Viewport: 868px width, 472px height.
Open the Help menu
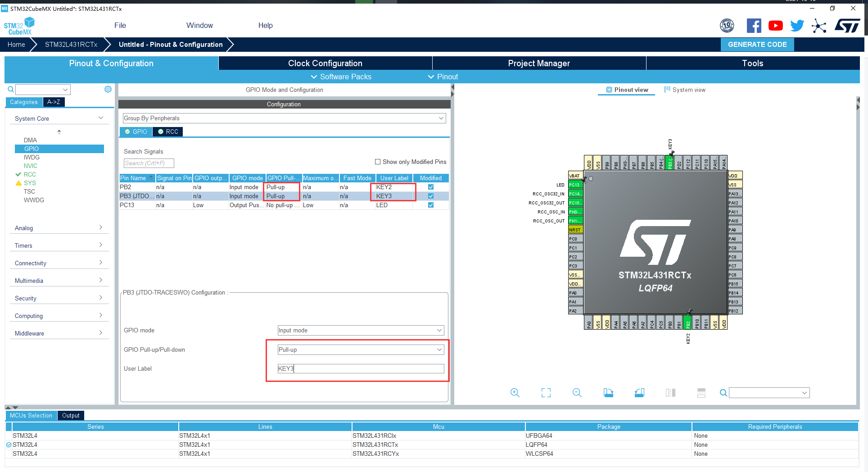tap(265, 25)
